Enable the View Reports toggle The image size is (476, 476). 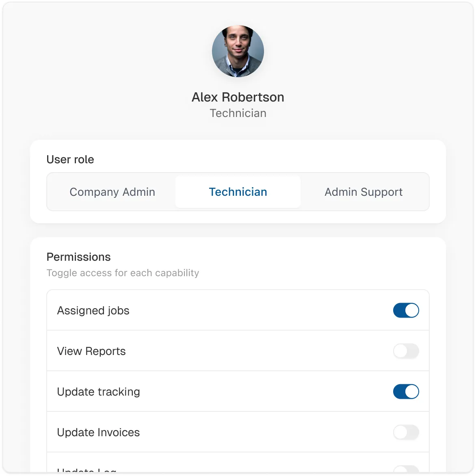pyautogui.click(x=406, y=351)
